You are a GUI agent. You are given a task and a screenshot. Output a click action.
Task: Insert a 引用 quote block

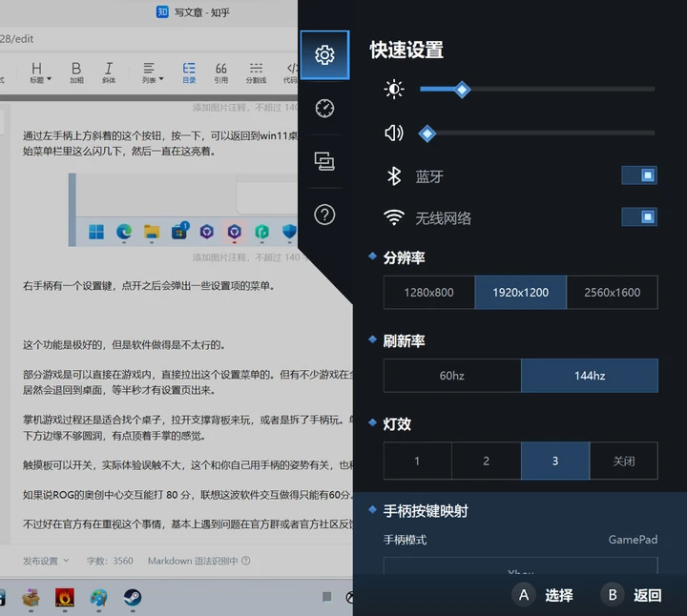[220, 72]
